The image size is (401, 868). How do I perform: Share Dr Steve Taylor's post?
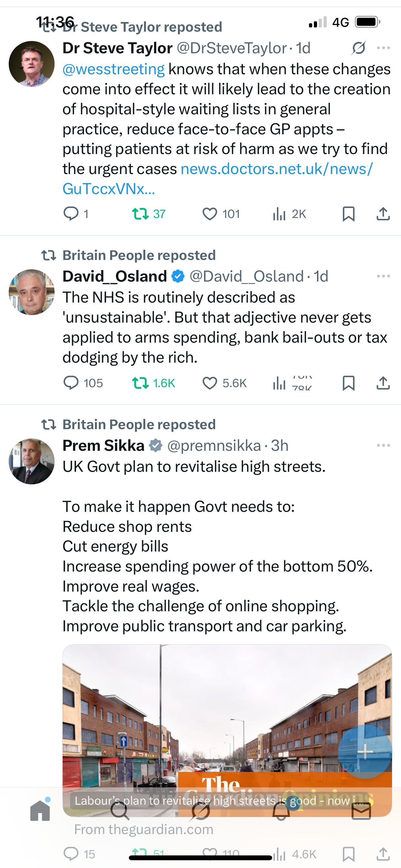[x=383, y=214]
